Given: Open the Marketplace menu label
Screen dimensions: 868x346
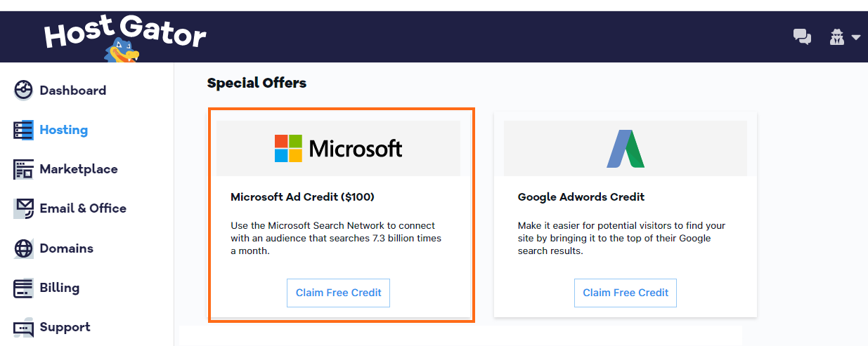Looking at the screenshot, I should coord(79,169).
